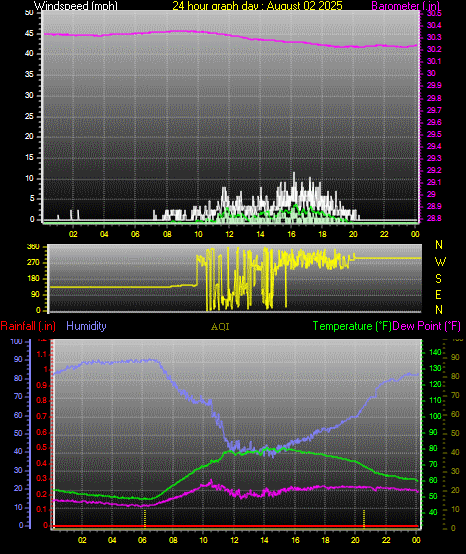The image size is (466, 554).
Task: Click the E compass label on direction chart
Action: pyautogui.click(x=438, y=294)
